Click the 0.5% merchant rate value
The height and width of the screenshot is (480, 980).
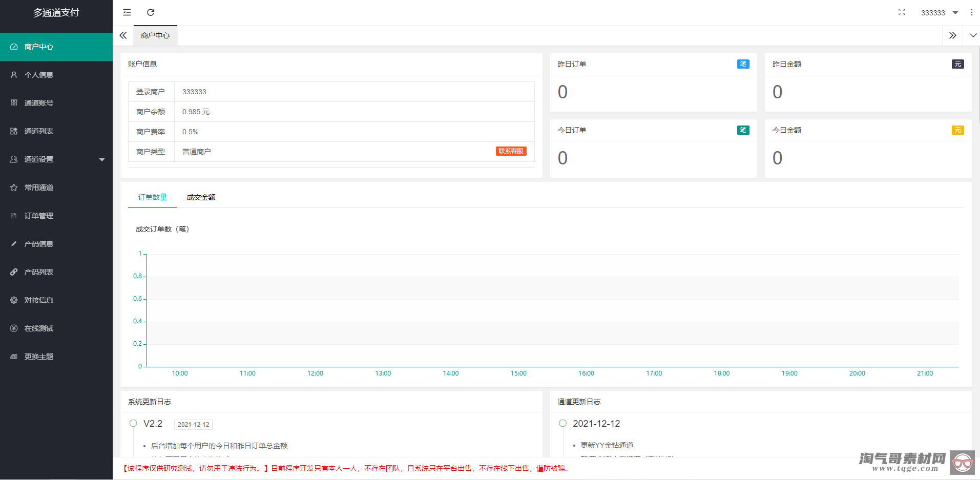(x=190, y=132)
